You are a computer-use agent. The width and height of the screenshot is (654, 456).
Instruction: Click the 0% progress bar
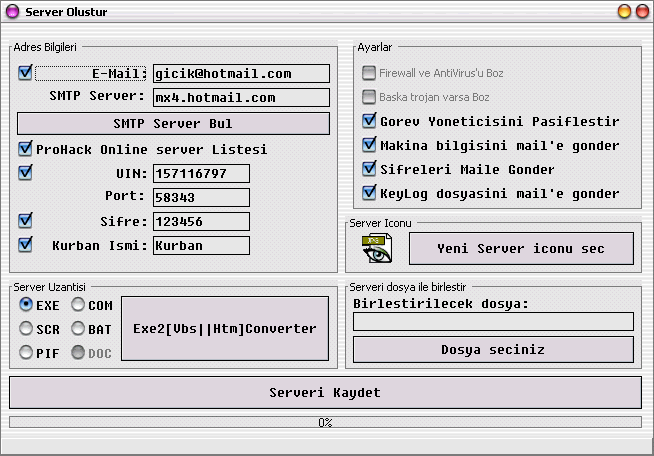[x=326, y=423]
